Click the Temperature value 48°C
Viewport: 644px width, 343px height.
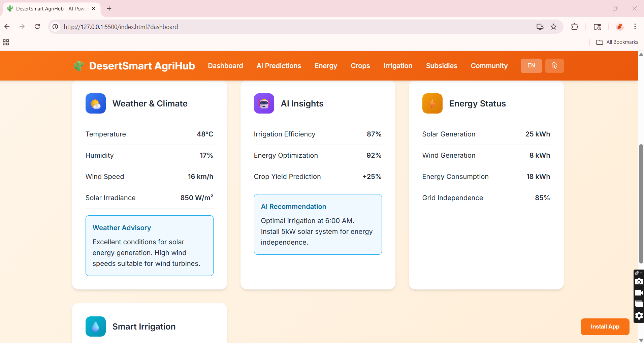pos(205,134)
